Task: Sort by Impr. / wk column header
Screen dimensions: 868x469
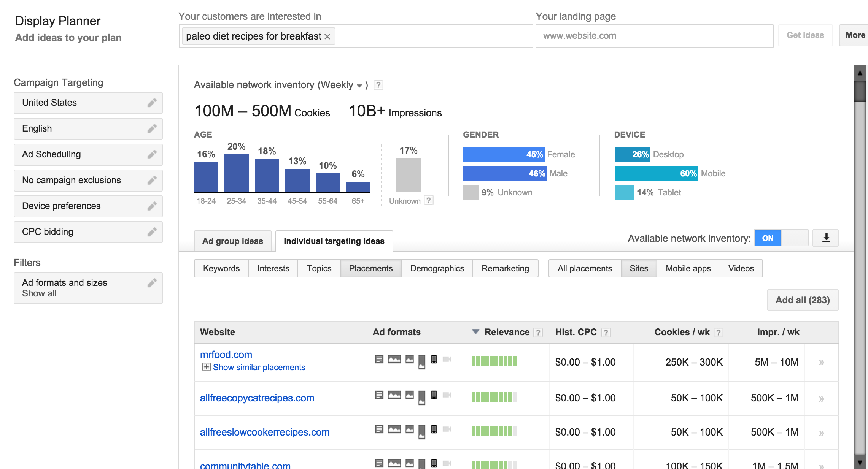Action: [x=778, y=332]
